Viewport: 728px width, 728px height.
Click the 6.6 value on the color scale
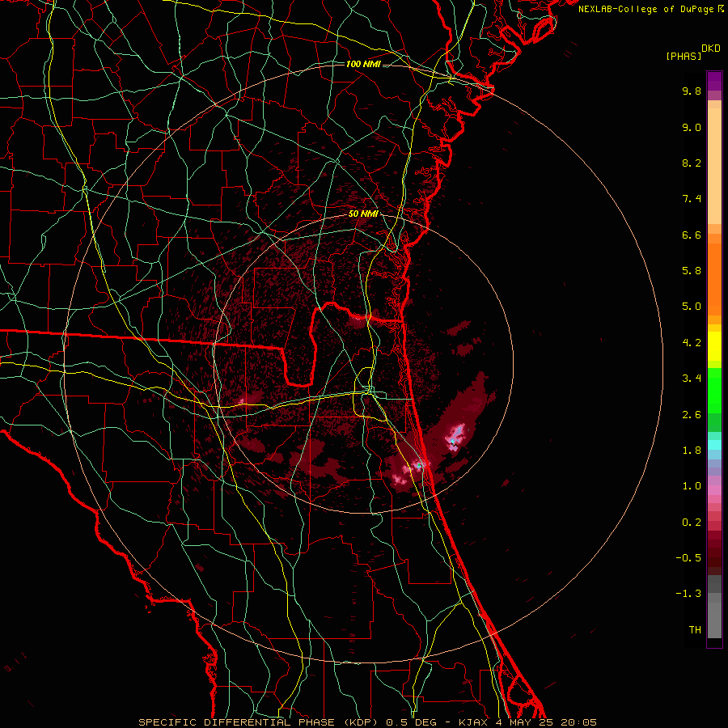click(692, 235)
